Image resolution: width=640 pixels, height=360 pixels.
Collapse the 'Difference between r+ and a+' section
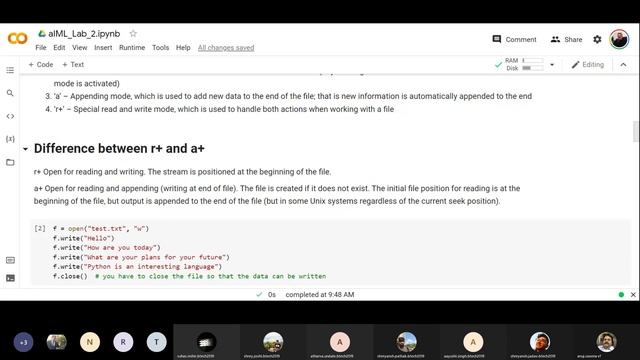(25, 149)
